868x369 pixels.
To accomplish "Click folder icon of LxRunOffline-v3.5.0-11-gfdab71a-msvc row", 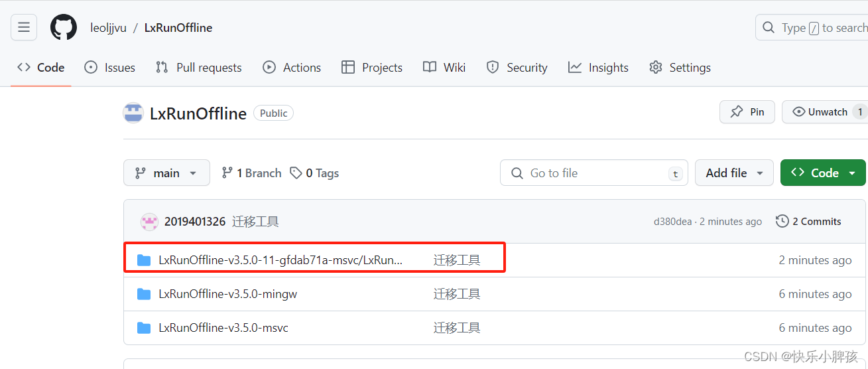I will coord(144,260).
